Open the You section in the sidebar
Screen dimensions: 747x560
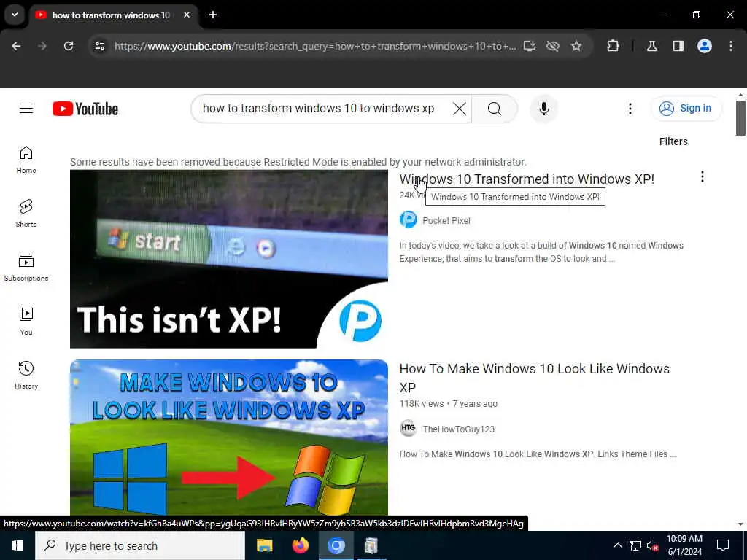26,322
